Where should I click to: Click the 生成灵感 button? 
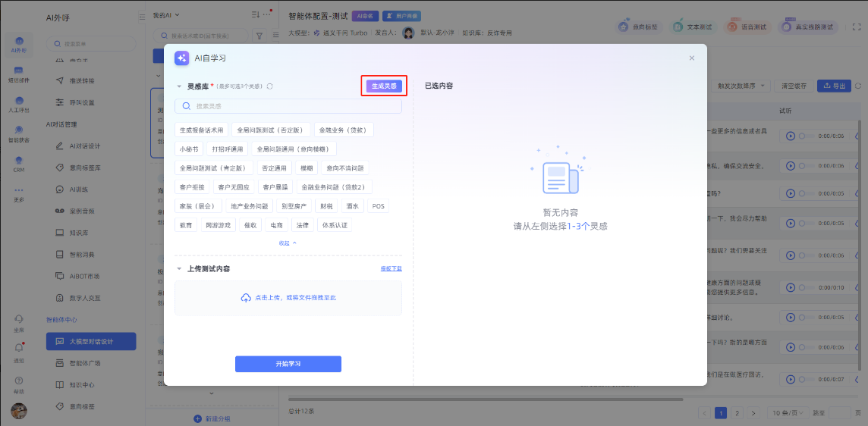click(x=384, y=86)
